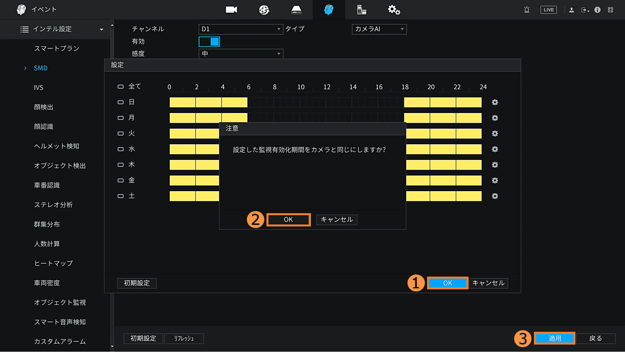
Task: Open the タイプ カメラAI dropdown
Action: [379, 29]
